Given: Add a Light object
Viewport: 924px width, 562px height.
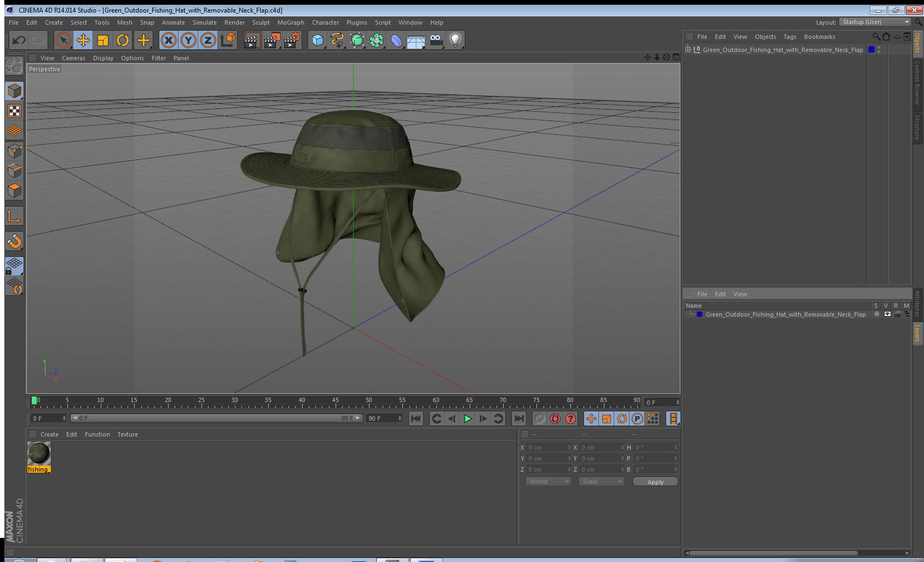Looking at the screenshot, I should tap(455, 40).
